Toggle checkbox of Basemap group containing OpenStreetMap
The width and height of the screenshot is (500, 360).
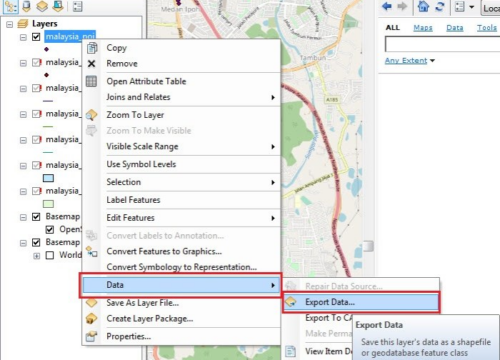pyautogui.click(x=36, y=217)
